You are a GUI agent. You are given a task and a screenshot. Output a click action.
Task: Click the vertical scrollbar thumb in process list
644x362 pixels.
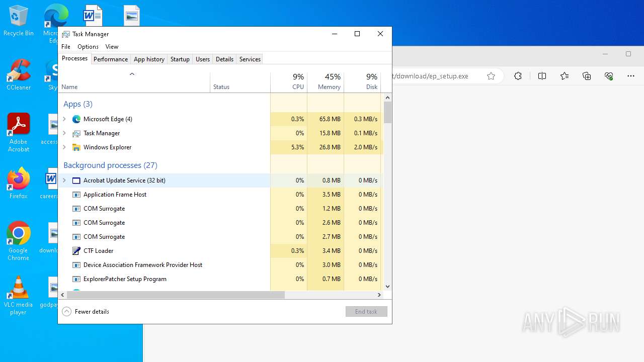[387, 113]
